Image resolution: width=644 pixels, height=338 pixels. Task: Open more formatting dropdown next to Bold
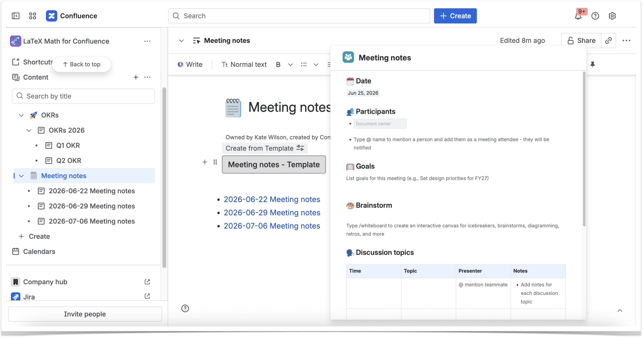pyautogui.click(x=290, y=65)
